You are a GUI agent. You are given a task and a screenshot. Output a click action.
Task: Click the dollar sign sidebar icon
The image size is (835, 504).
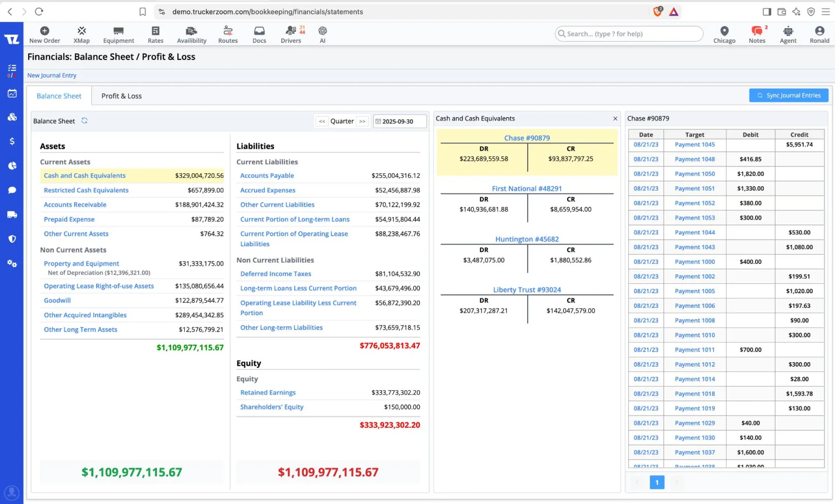12,141
